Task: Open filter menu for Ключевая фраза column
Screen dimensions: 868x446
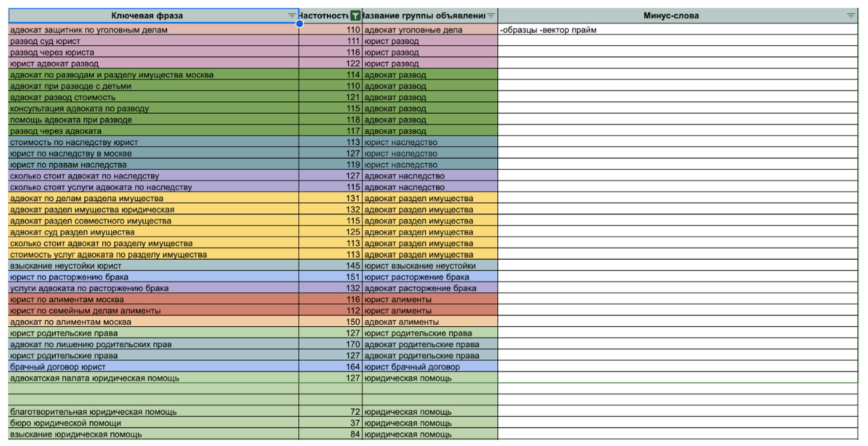Action: pos(292,16)
